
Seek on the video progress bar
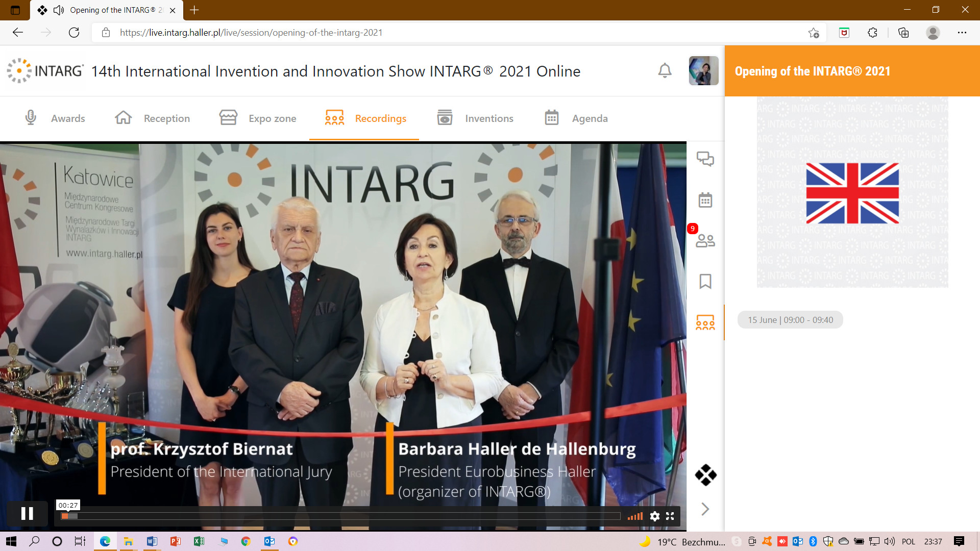(340, 516)
